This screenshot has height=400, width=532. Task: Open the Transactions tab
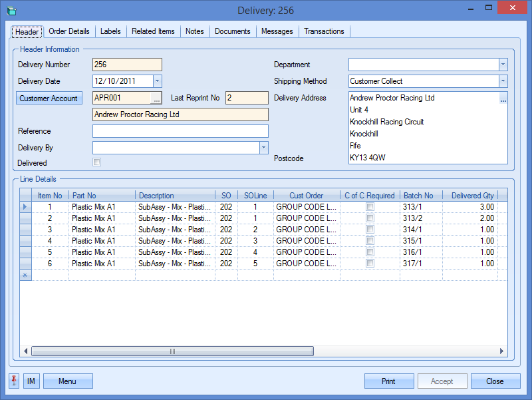[324, 31]
